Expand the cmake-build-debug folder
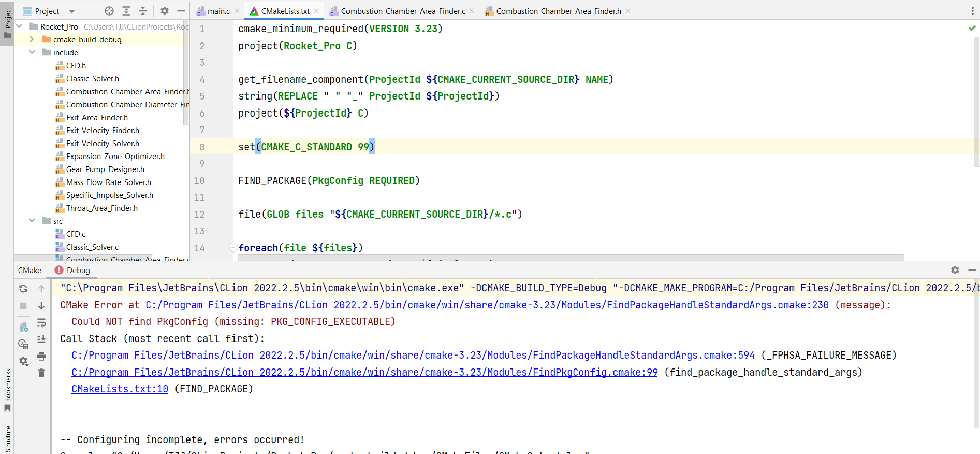Image resolution: width=980 pixels, height=454 pixels. point(32,39)
